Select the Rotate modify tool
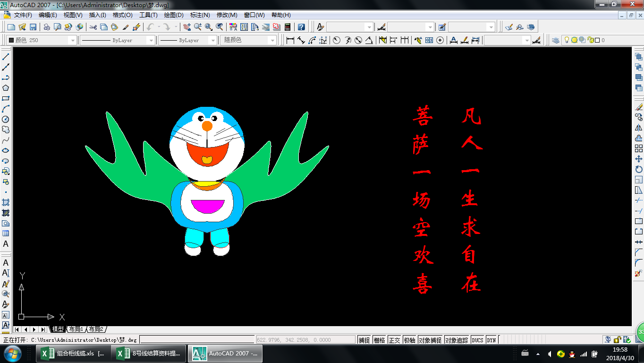 (639, 169)
